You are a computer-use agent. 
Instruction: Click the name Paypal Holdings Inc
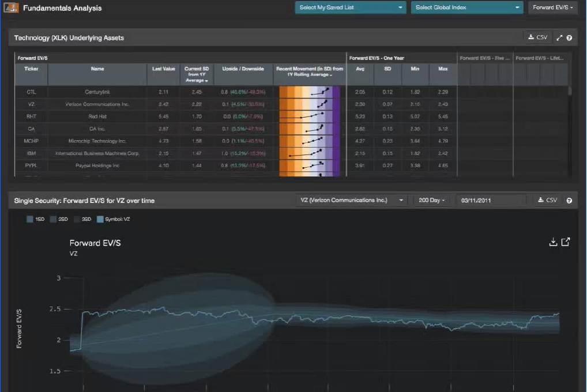[x=97, y=165]
